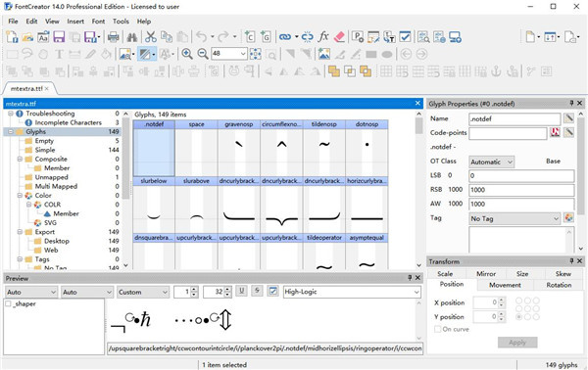Click the import image icon in toolbar
The height and width of the screenshot is (370, 588).
[x=324, y=54]
